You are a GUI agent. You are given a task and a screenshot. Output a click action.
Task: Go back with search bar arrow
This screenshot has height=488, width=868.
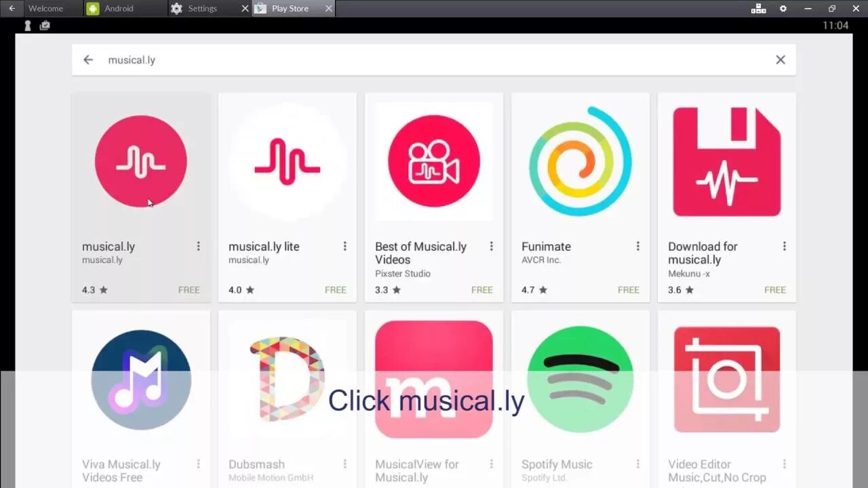click(x=88, y=60)
